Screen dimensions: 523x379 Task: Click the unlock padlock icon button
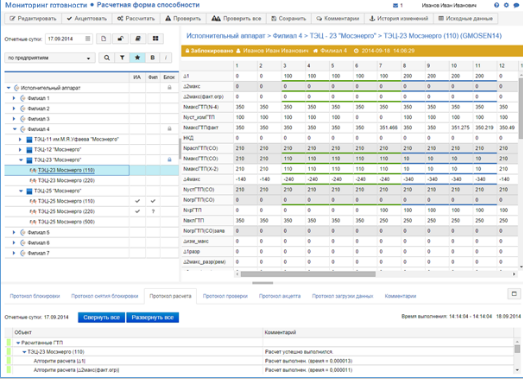tap(120, 39)
